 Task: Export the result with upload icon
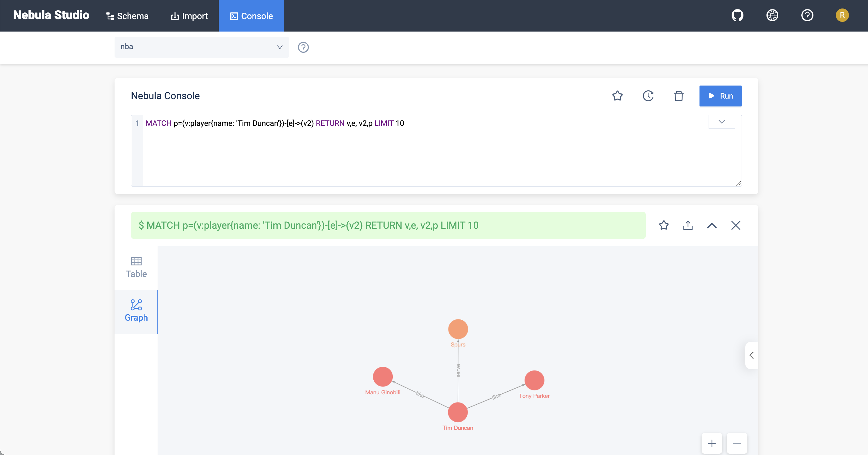(x=688, y=225)
